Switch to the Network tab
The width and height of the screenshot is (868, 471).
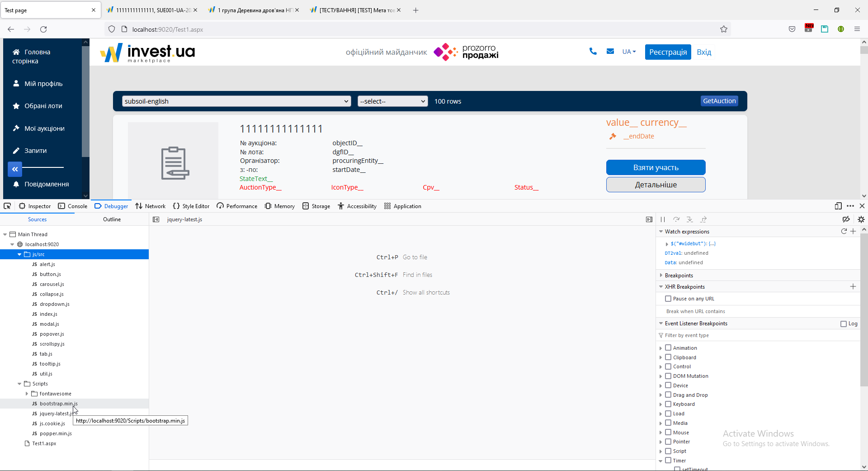(151, 206)
